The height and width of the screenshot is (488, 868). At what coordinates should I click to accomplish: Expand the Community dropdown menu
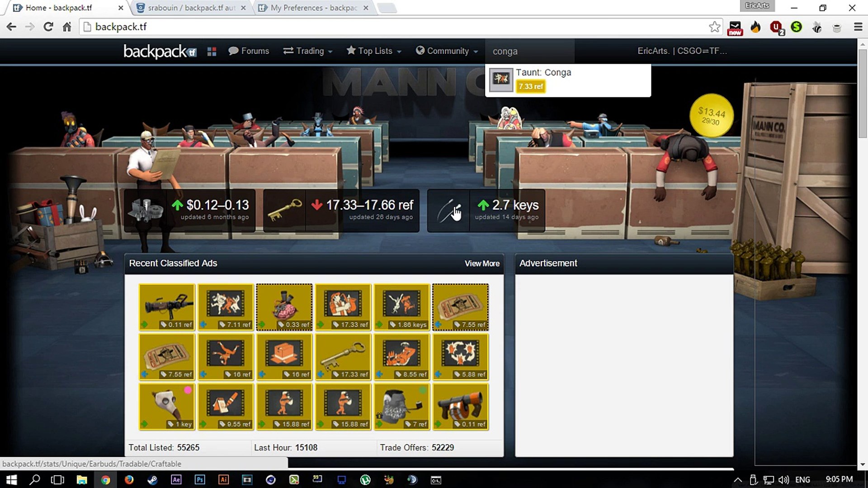coord(447,51)
